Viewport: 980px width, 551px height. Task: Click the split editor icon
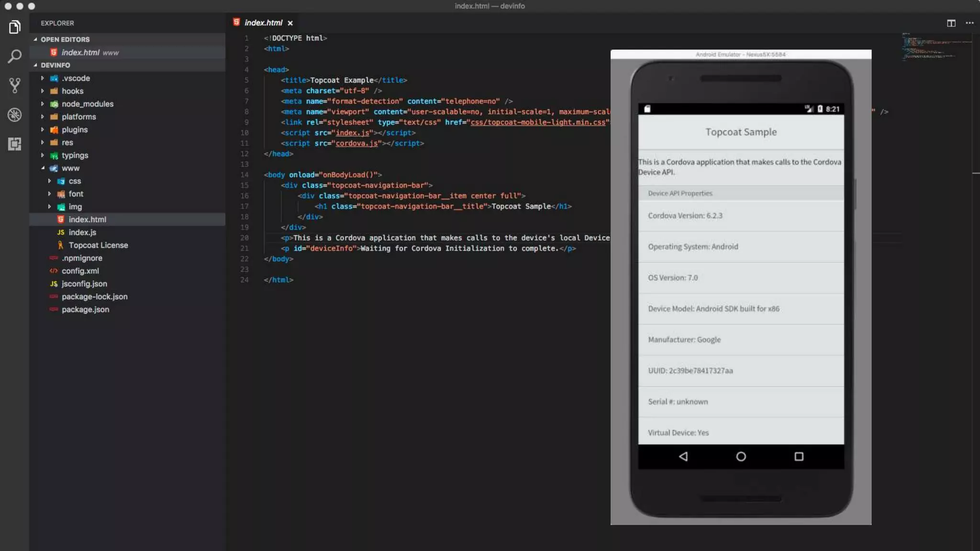[951, 23]
